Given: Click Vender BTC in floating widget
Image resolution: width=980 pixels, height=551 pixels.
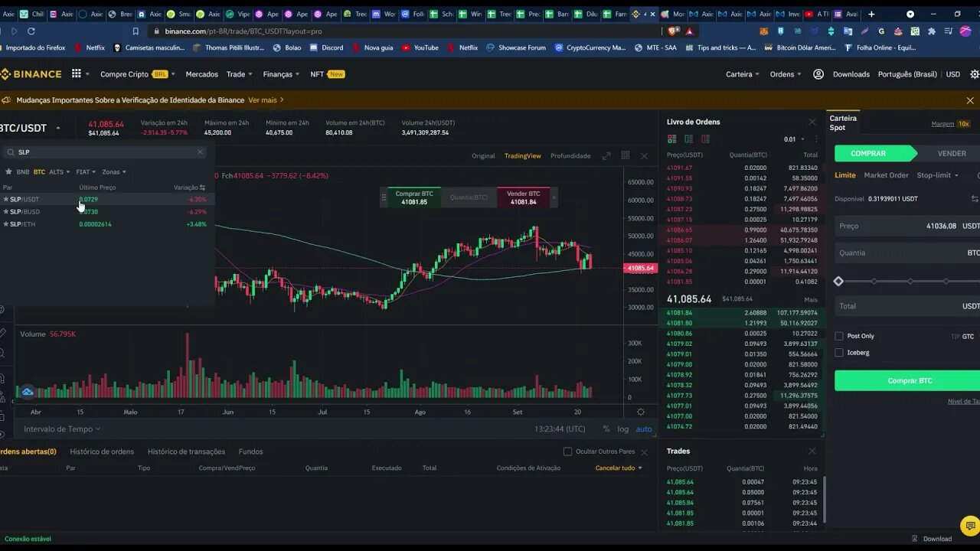Looking at the screenshot, I should 523,197.
